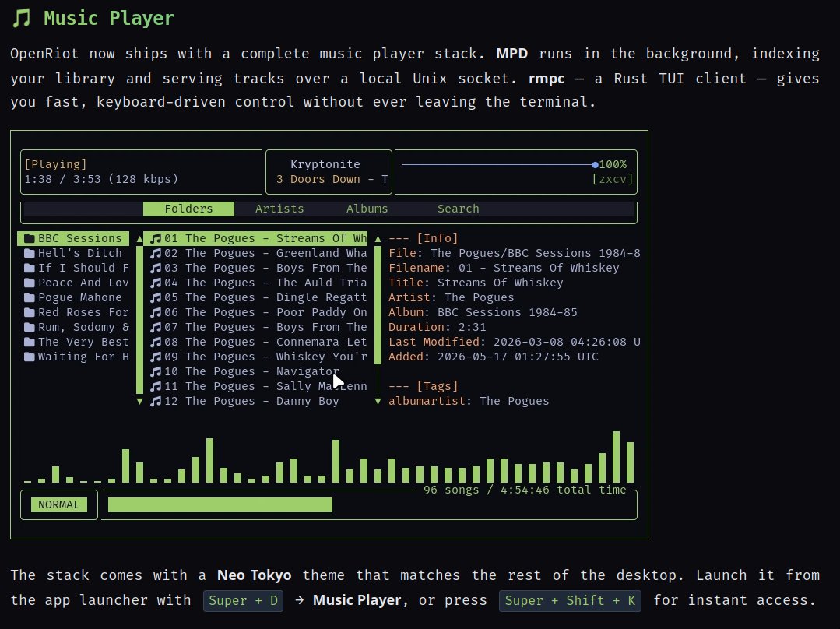Click the 1:38 / 3:53 (128 kbps) time readout
The height and width of the screenshot is (629, 840).
tap(101, 179)
